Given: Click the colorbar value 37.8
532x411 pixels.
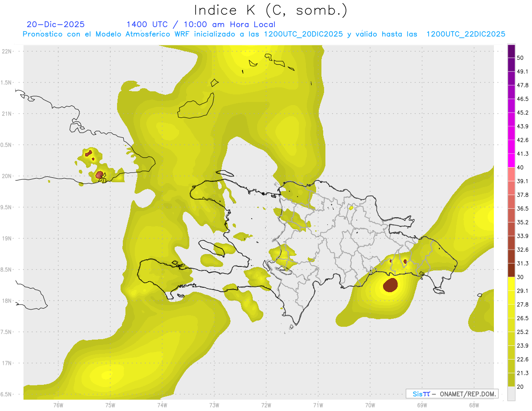Looking at the screenshot, I should coord(523,195).
